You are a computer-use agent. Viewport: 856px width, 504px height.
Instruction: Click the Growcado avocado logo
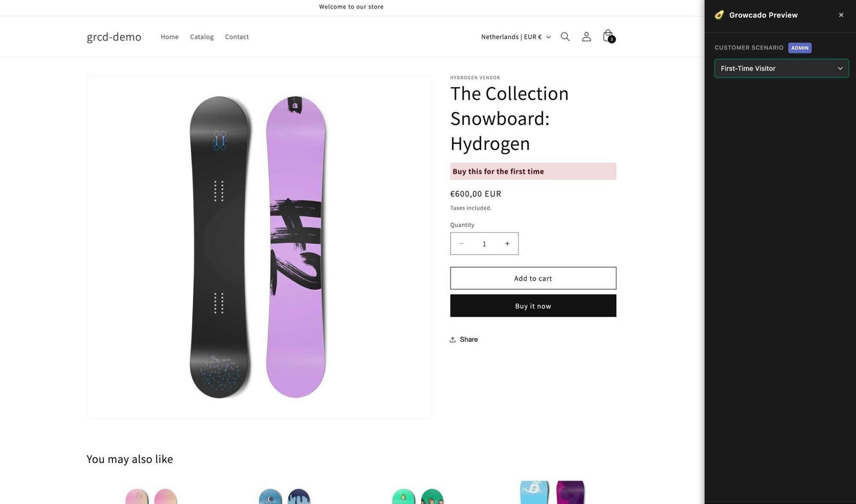[x=719, y=15]
